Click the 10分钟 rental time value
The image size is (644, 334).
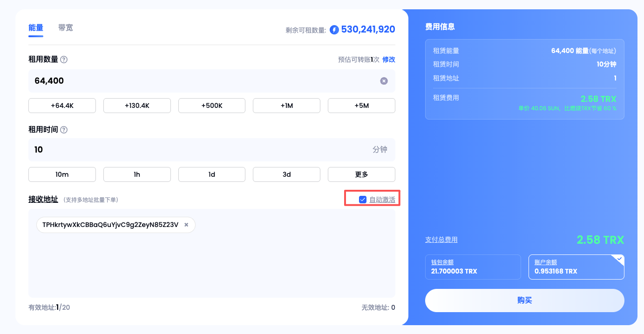(x=607, y=64)
